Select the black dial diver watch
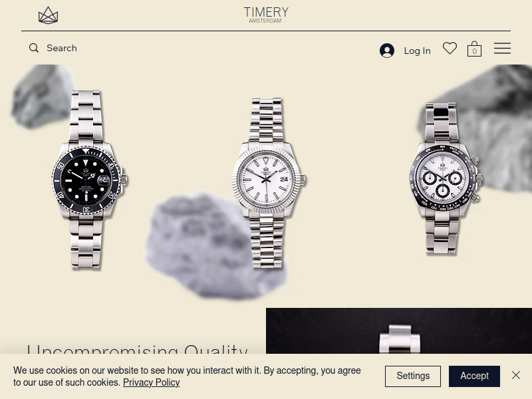Screen dimensions: 532x399 pyautogui.click(x=89, y=180)
